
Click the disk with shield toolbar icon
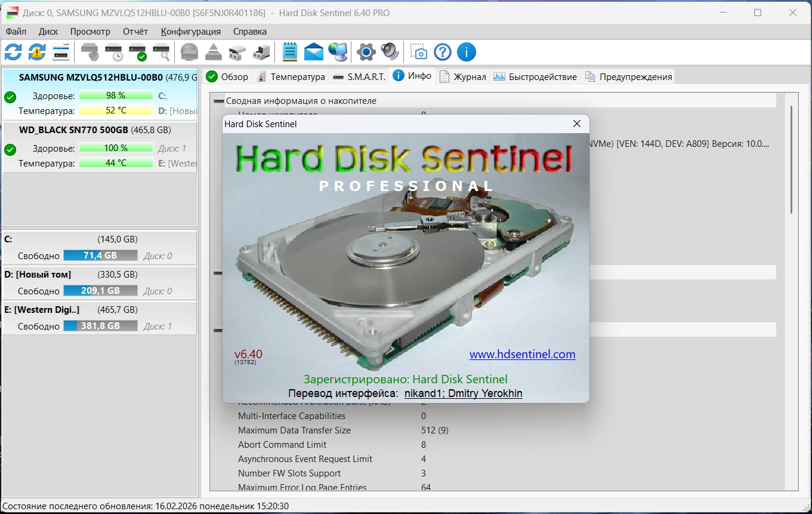pyautogui.click(x=90, y=52)
